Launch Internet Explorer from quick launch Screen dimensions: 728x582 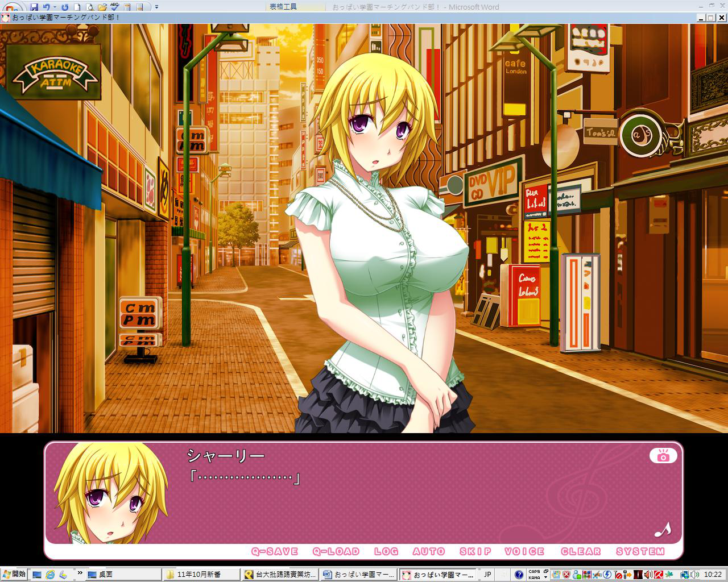click(x=50, y=575)
